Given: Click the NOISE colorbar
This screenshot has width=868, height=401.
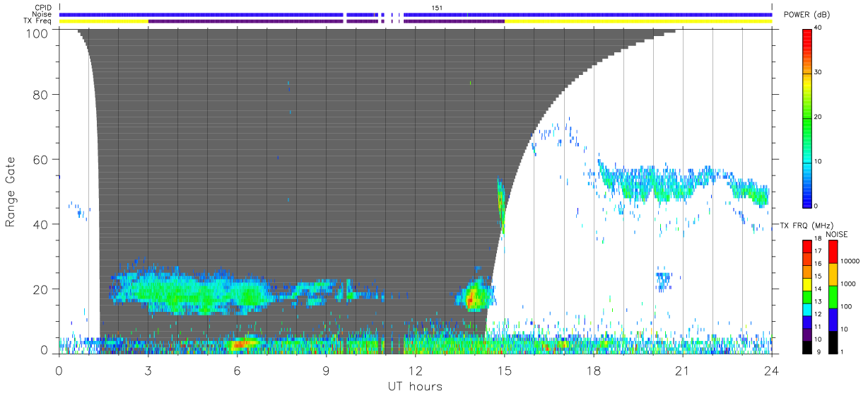Looking at the screenshot, I should click(x=833, y=297).
